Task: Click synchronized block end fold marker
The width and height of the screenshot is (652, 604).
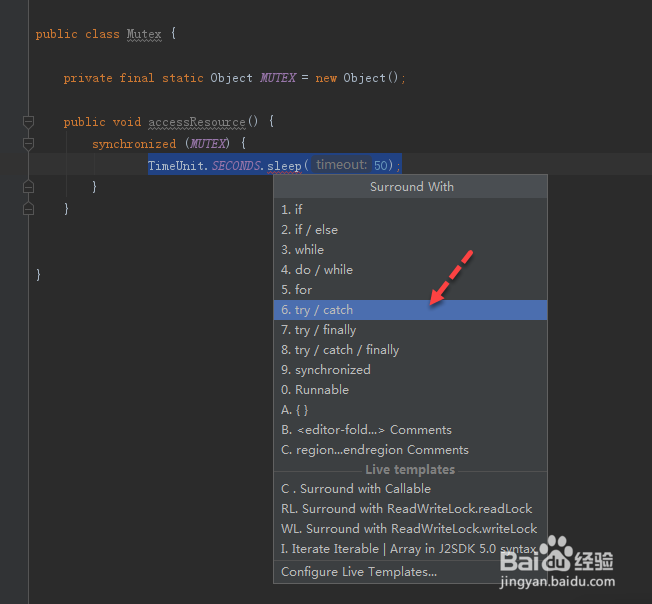Action: pyautogui.click(x=28, y=187)
